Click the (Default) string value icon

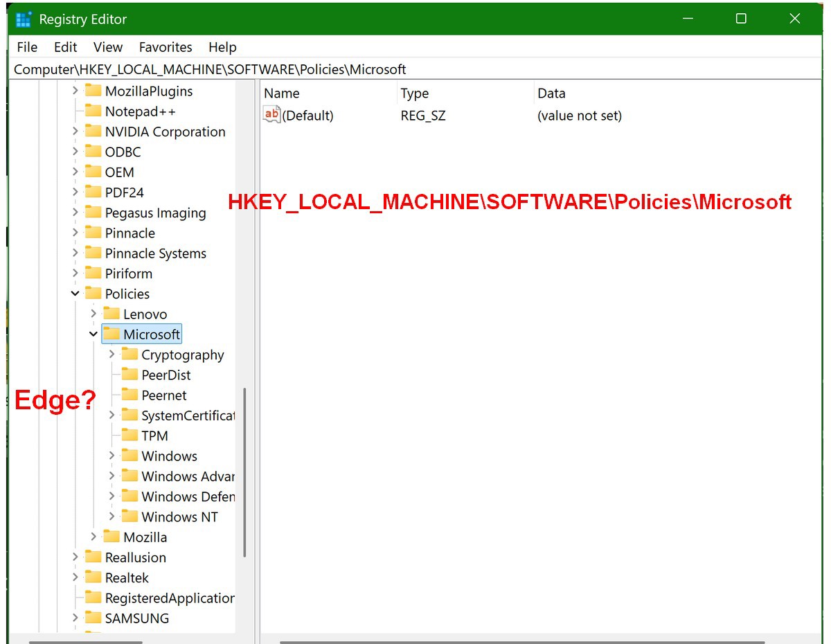coord(271,115)
